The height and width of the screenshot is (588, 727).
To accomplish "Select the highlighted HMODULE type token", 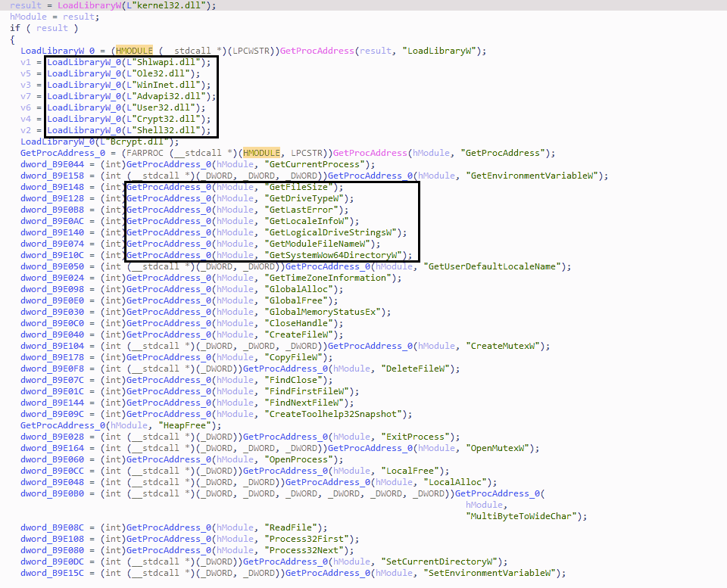I will (x=133, y=51).
